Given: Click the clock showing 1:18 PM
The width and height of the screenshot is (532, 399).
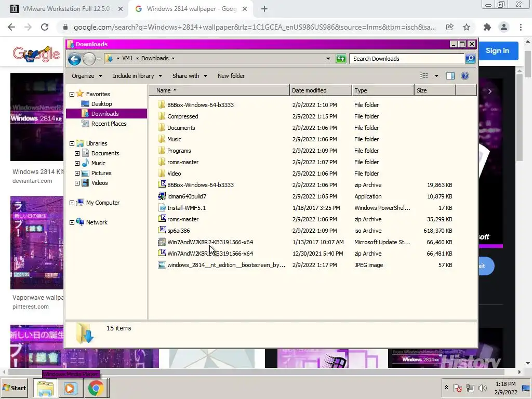Looking at the screenshot, I should pyautogui.click(x=506, y=384).
